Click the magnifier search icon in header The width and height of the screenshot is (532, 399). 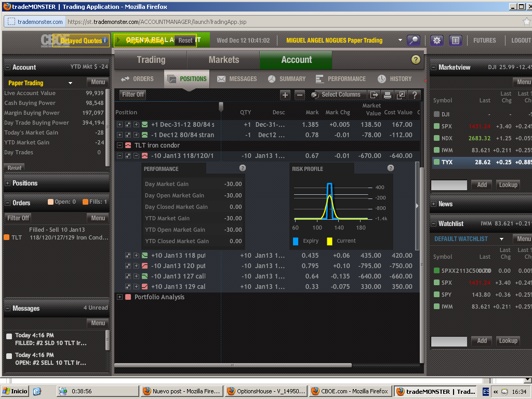414,41
